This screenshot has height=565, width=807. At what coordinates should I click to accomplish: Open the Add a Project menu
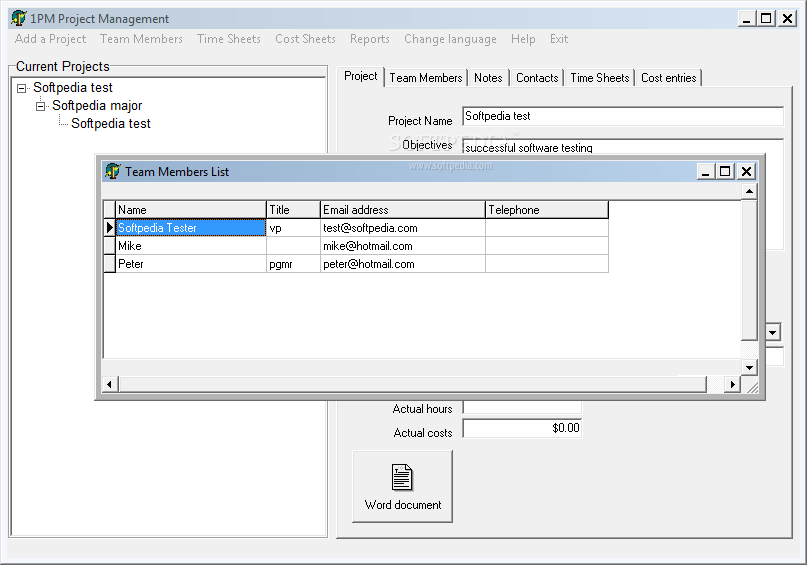[x=50, y=39]
